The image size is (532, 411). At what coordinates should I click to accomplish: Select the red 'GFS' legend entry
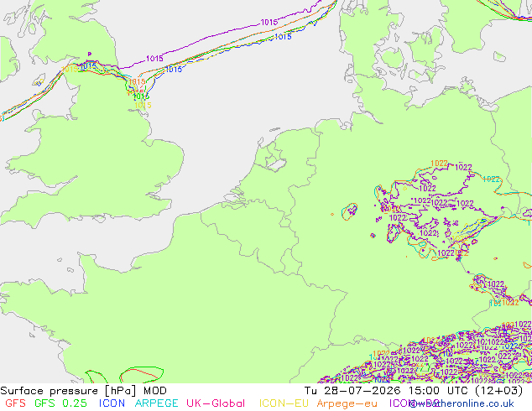point(15,403)
